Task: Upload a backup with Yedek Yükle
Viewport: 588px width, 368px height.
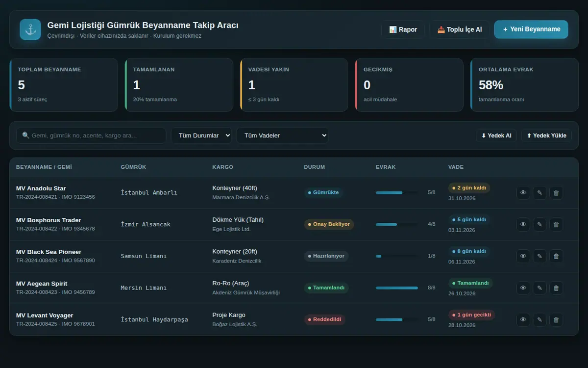Action: pyautogui.click(x=546, y=135)
